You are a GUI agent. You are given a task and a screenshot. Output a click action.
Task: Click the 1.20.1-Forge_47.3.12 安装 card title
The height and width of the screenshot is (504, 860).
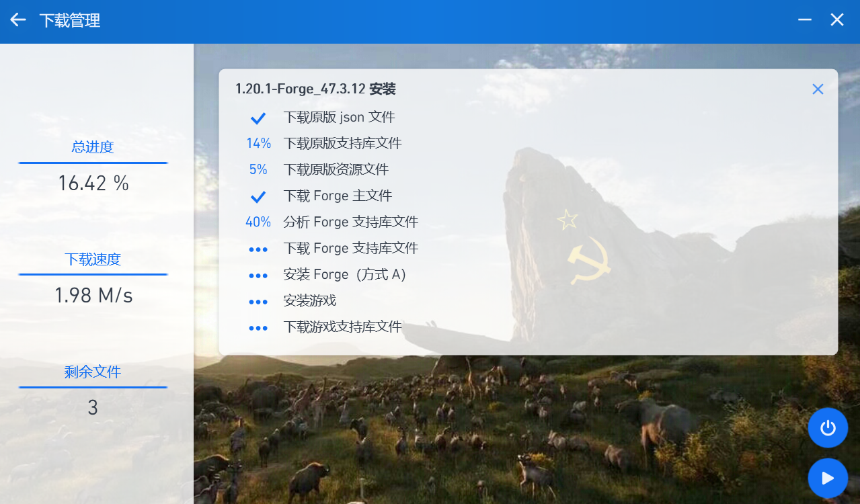[x=315, y=89]
